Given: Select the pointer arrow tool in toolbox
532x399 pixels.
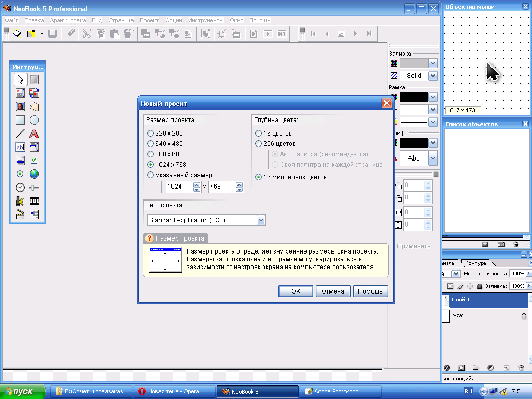Looking at the screenshot, I should click(x=20, y=79).
